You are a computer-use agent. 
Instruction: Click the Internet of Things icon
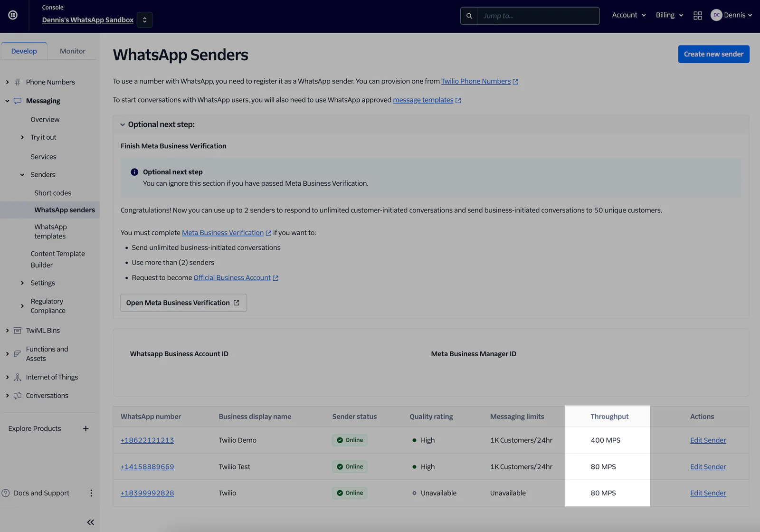[18, 377]
